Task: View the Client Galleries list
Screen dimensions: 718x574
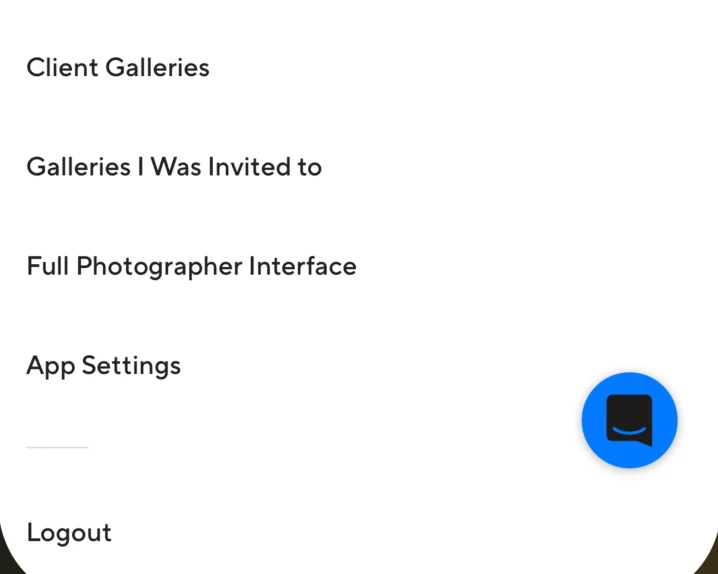Action: click(118, 68)
